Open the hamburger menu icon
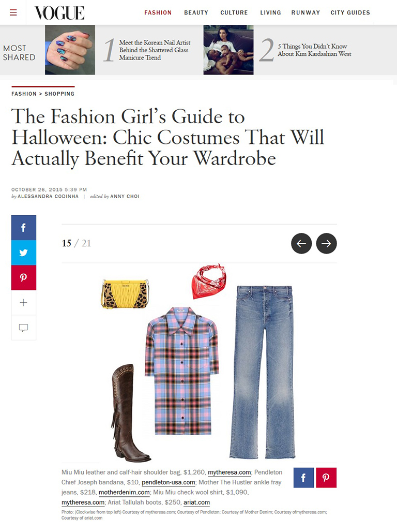Image resolution: width=397 pixels, height=532 pixels. click(13, 12)
